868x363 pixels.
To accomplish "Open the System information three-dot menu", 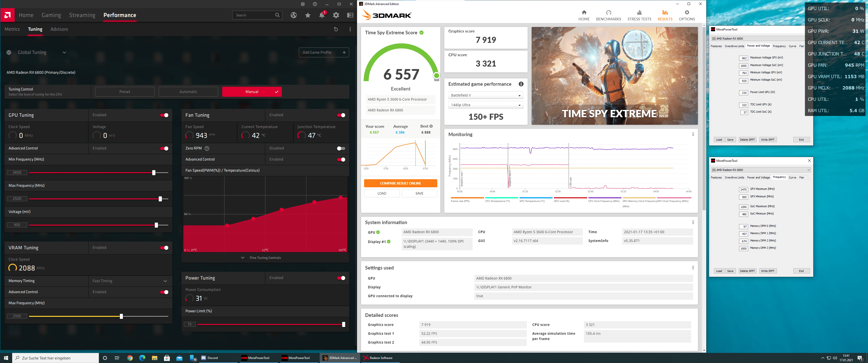I will [x=693, y=222].
